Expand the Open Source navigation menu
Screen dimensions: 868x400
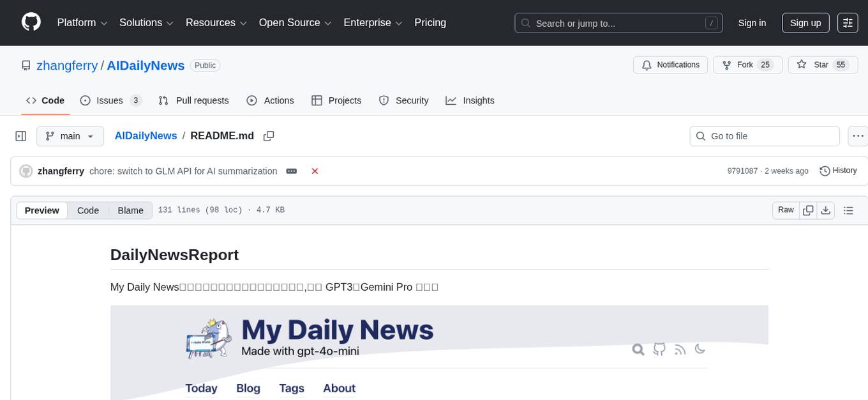tap(294, 22)
